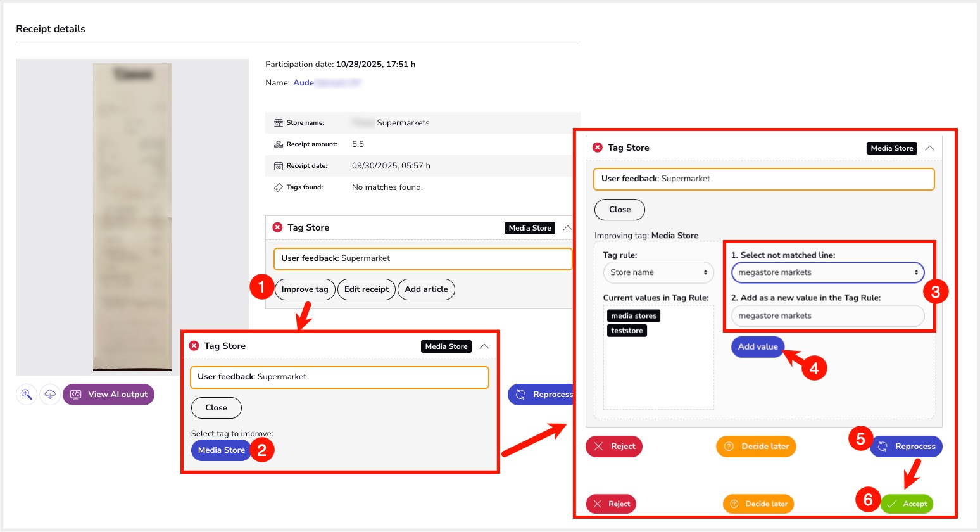Click the blurred receipt image thumbnail
The height and width of the screenshot is (532, 980).
tap(132, 217)
